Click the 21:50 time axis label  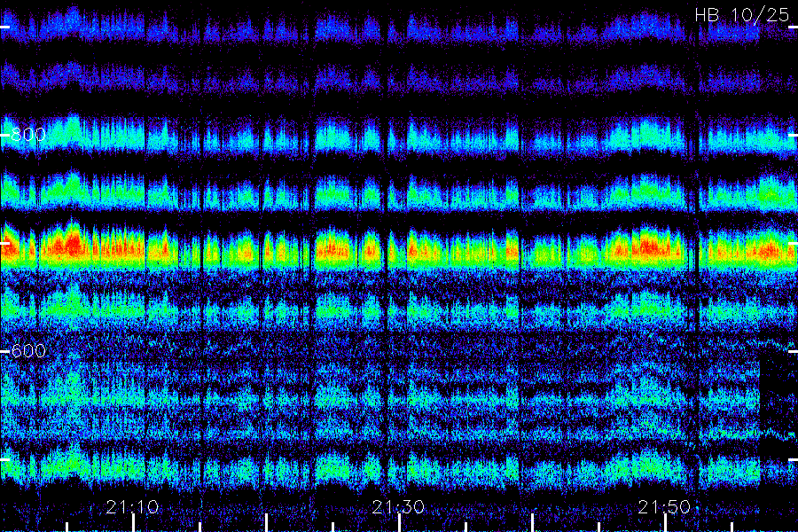pyautogui.click(x=665, y=507)
